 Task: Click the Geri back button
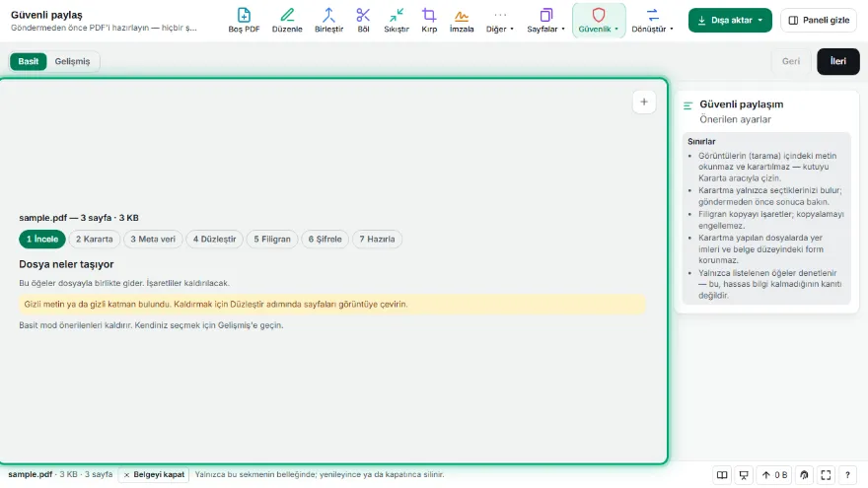[x=790, y=61]
